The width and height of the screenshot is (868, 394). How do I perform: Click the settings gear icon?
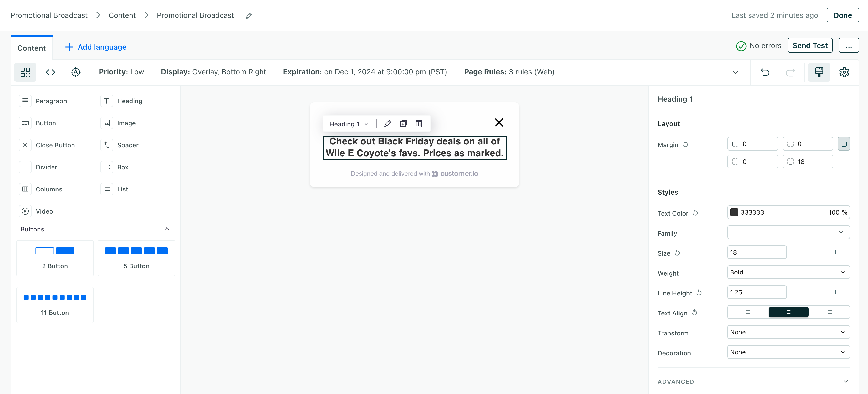click(844, 72)
